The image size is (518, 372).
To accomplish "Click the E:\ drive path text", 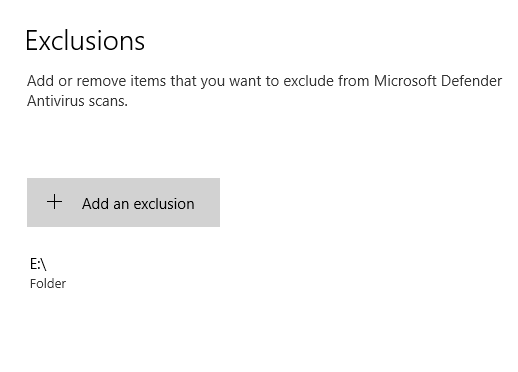I will point(38,264).
